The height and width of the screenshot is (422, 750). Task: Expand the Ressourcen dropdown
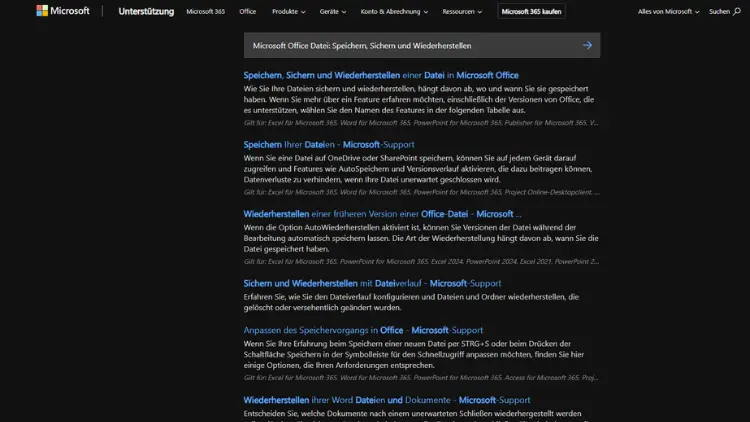click(462, 11)
